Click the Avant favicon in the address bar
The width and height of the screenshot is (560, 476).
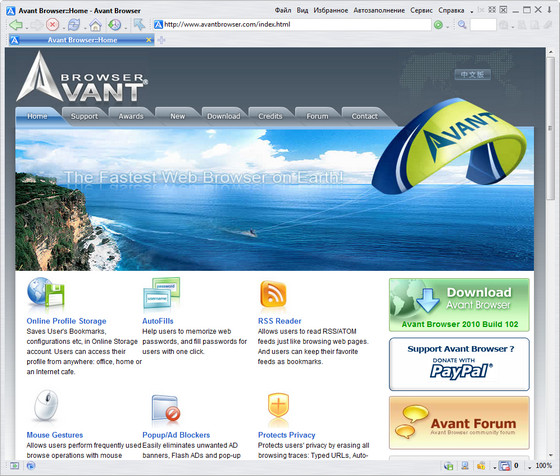pos(158,25)
